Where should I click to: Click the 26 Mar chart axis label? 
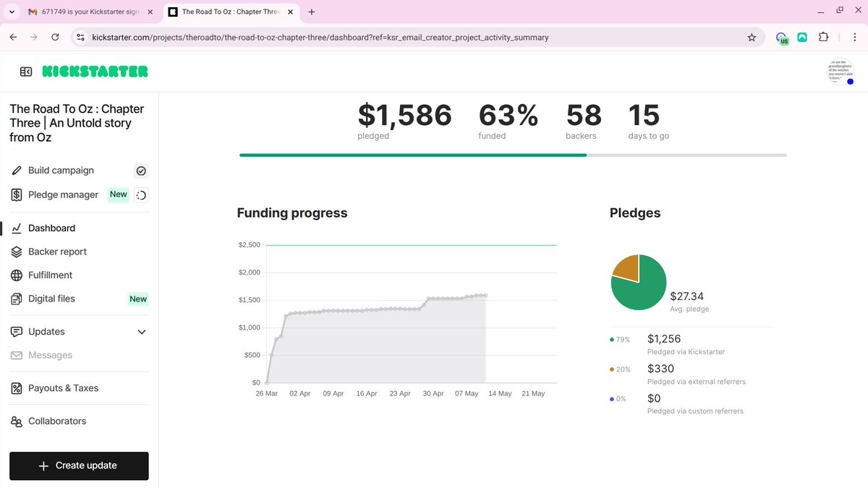(266, 393)
